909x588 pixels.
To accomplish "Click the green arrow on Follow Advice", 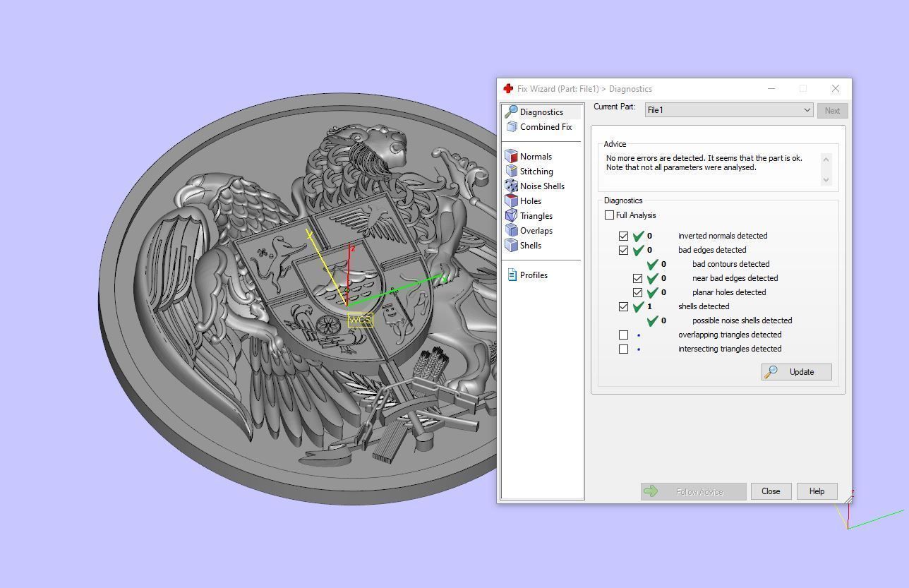I will 651,491.
